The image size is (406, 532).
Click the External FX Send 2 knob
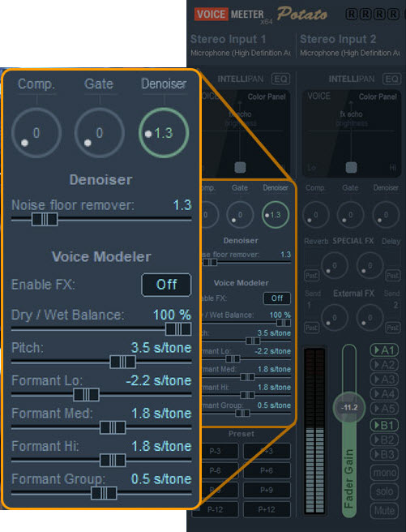point(370,318)
